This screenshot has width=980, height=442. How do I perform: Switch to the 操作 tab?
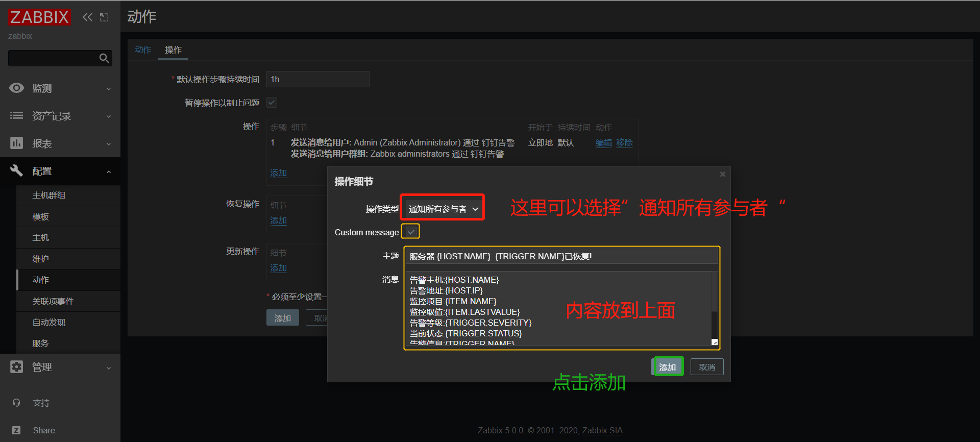pyautogui.click(x=173, y=50)
